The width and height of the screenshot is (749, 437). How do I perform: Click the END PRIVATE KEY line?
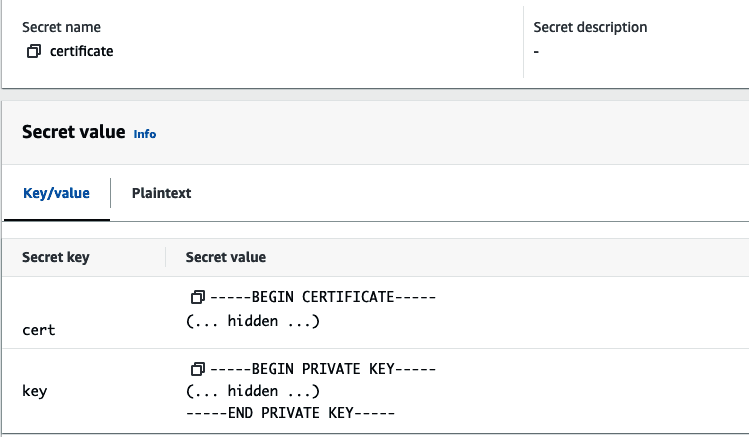coord(290,413)
